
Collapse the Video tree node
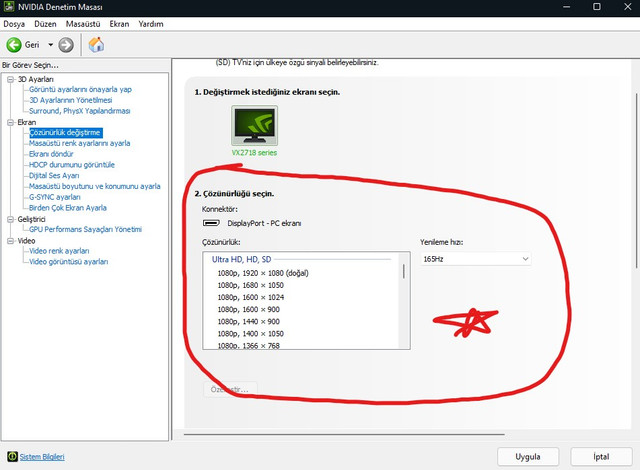tap(8, 241)
